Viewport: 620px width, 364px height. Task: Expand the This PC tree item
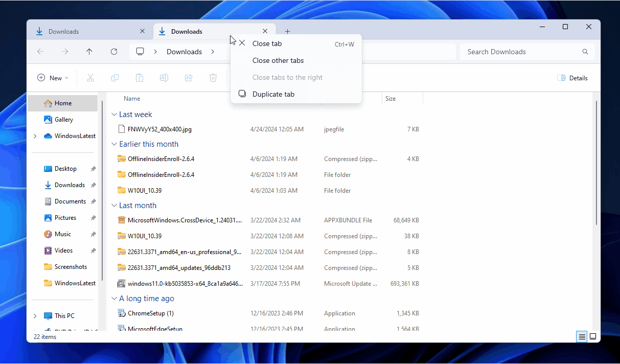coord(35,315)
